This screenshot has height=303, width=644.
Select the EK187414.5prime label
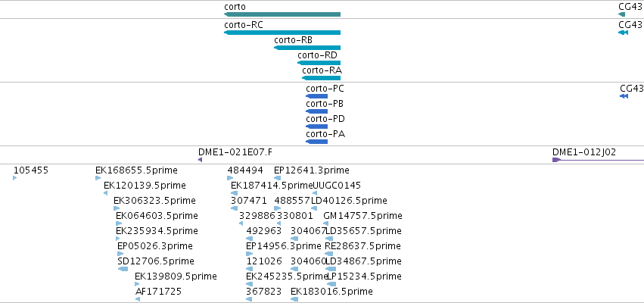[x=272, y=186]
